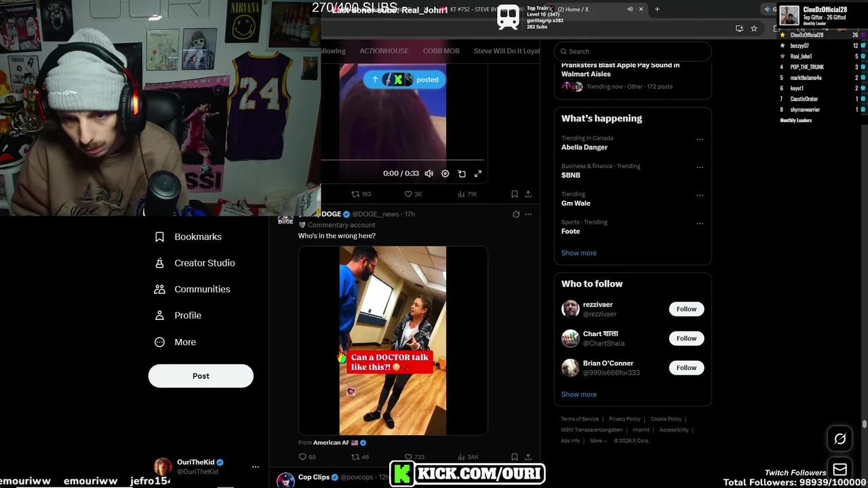View analytics showing 34K views

click(468, 457)
